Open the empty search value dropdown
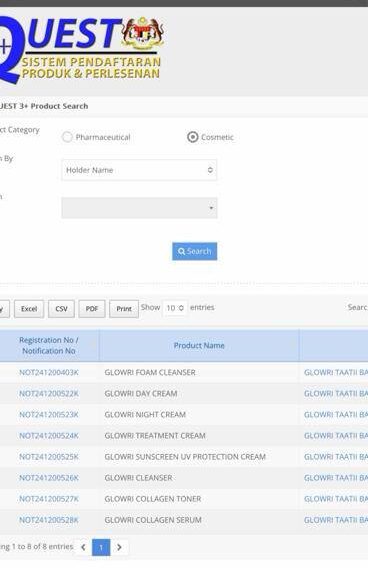The image size is (368, 568). [x=139, y=208]
